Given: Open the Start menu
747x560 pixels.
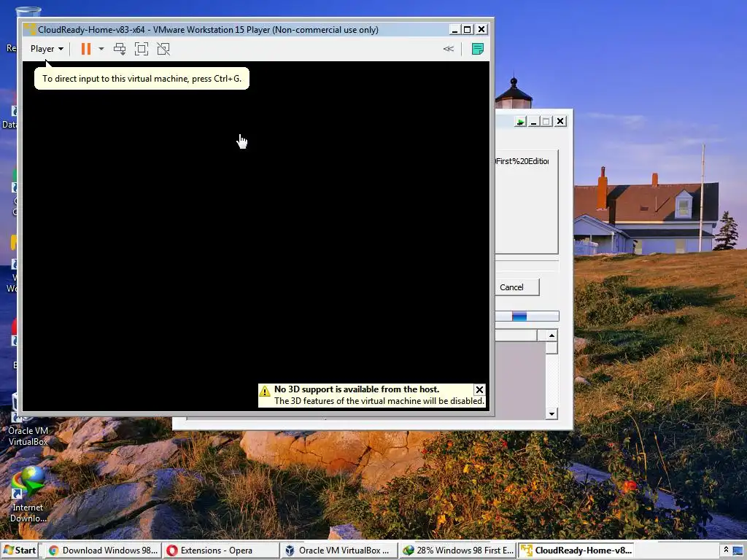Looking at the screenshot, I should (20, 551).
